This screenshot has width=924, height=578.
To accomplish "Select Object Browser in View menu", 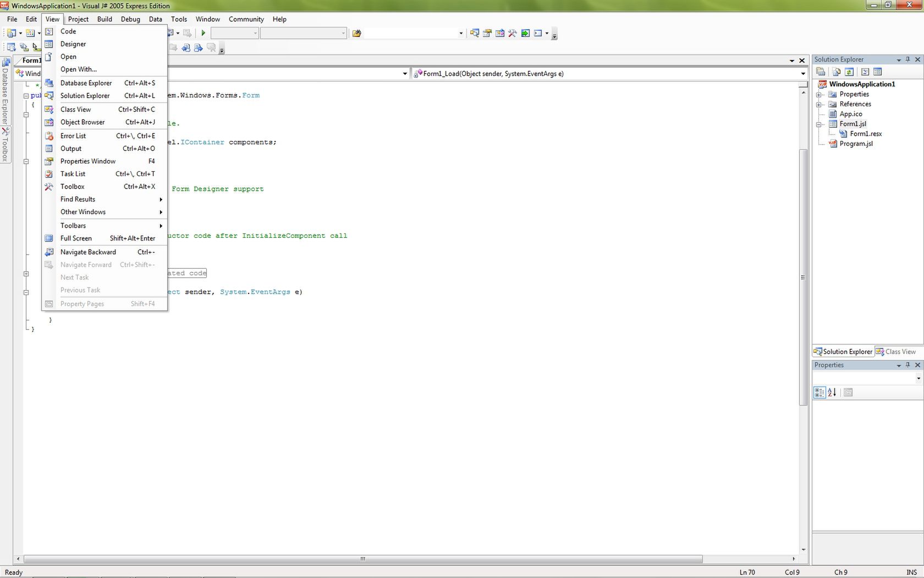I will point(105,122).
